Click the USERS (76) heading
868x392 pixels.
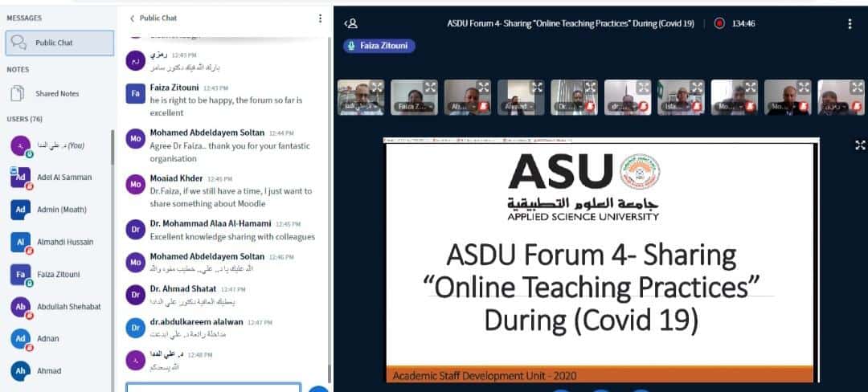(x=24, y=119)
